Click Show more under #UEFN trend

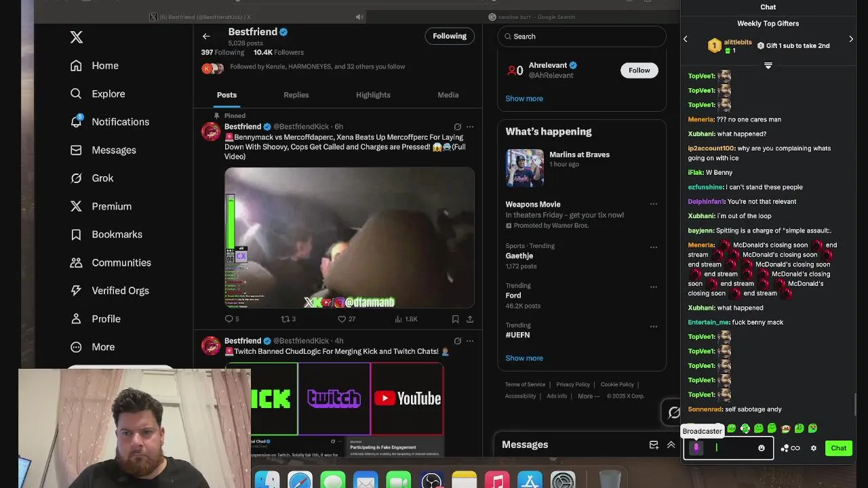tap(524, 358)
